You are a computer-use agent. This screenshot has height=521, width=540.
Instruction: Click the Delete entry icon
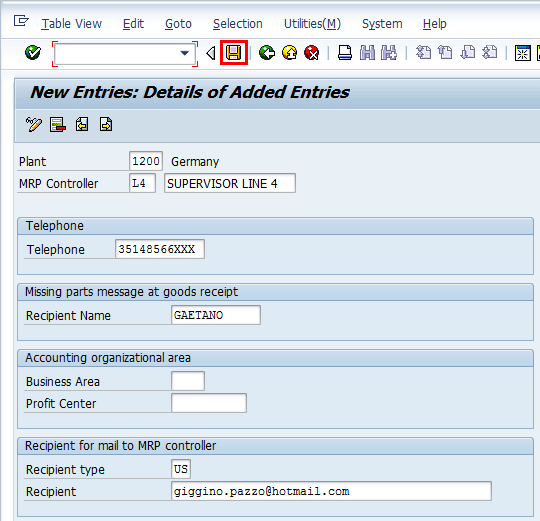(x=58, y=124)
